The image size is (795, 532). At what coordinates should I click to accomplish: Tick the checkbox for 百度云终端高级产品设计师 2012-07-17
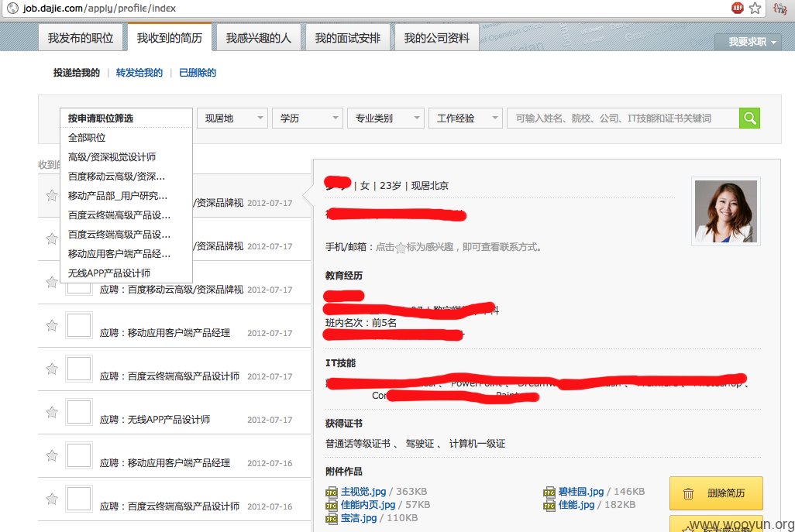pos(79,369)
